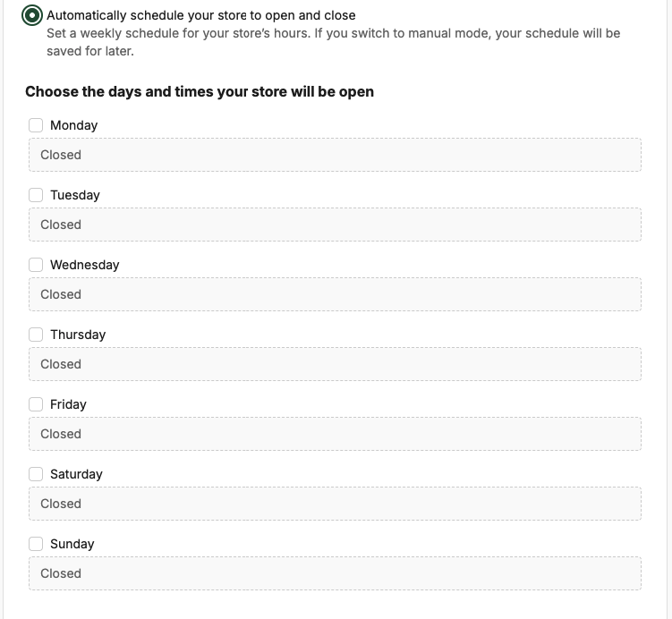Select Saturday's Closed hours field
This screenshot has height=619, width=672.
click(x=335, y=504)
